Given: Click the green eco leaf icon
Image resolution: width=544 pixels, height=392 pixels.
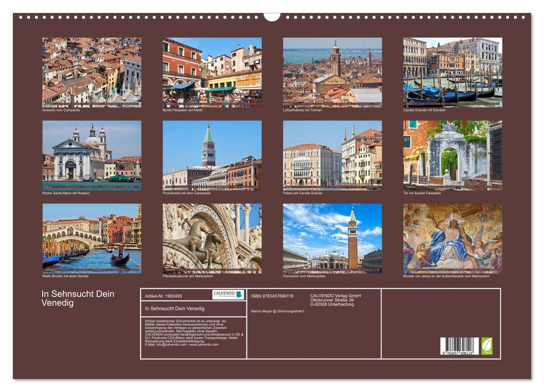Looking at the screenshot, I should point(487,346).
